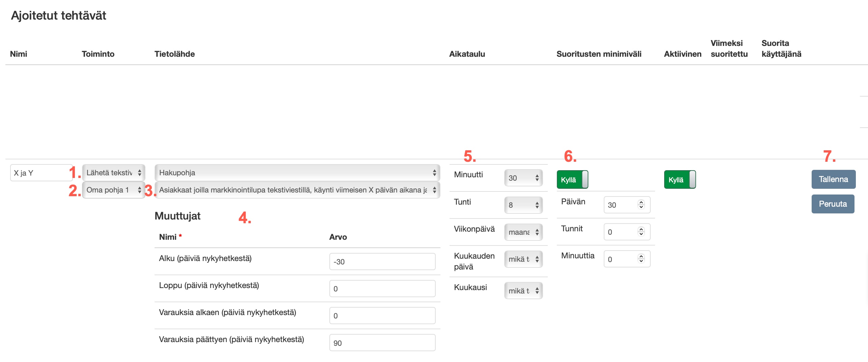
Task: Toggle the Suoritusten minimiväli Kyllä switch
Action: [x=572, y=180]
